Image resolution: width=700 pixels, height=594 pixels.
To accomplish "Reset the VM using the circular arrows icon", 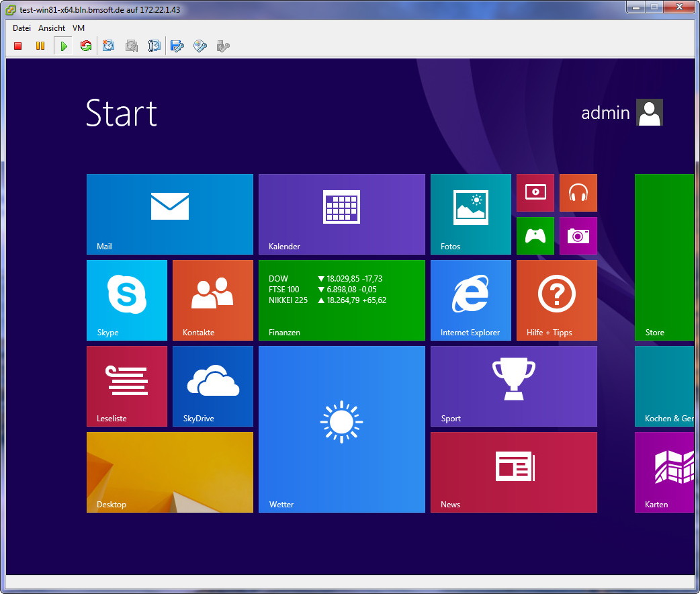I will pyautogui.click(x=86, y=46).
